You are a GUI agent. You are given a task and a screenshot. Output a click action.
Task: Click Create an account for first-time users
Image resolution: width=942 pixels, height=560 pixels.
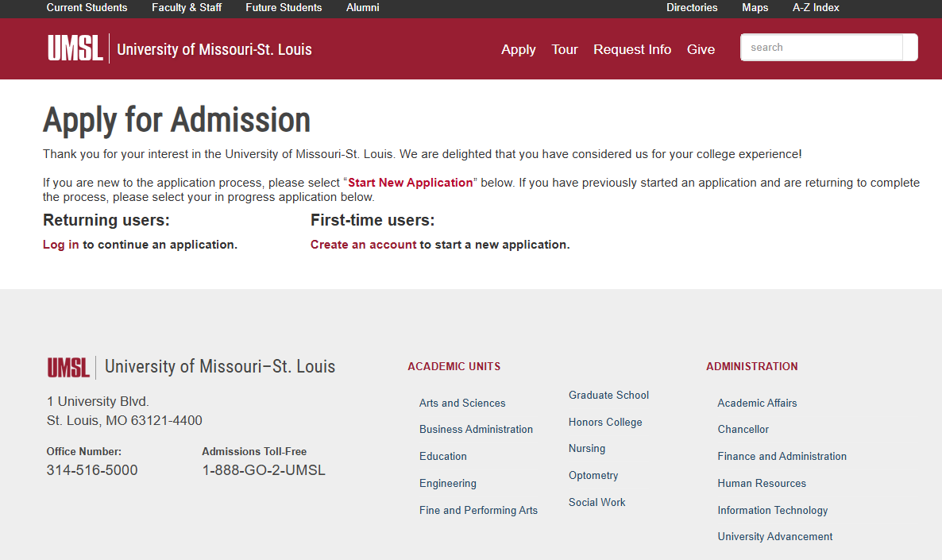click(x=363, y=244)
